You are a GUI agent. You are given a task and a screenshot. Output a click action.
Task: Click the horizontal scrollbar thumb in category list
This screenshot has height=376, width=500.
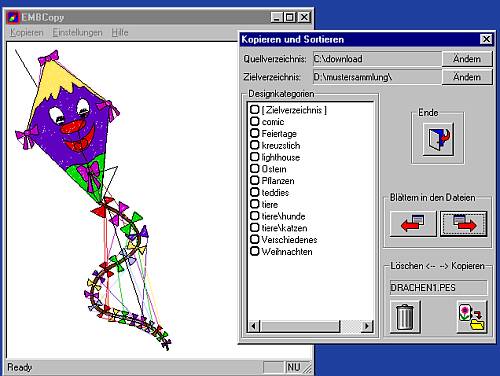point(300,326)
